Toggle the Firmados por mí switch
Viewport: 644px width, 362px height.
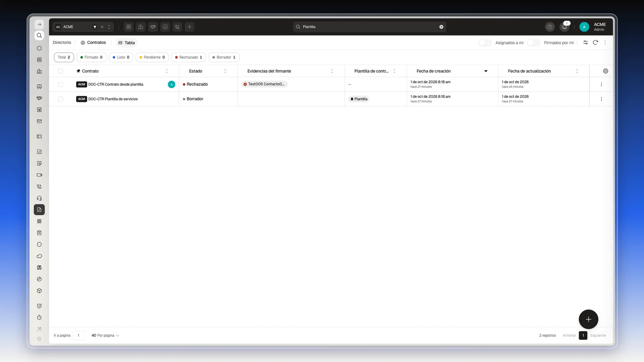point(533,43)
